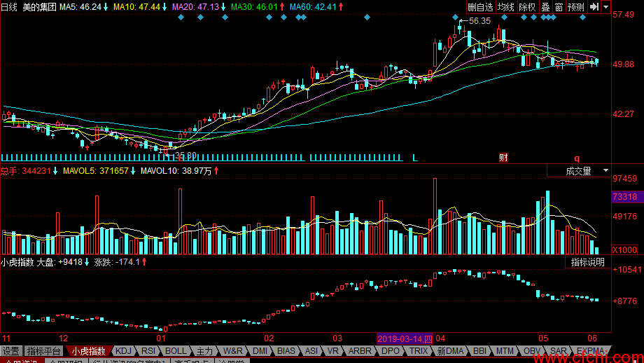Click the jump-to-end arrow icon
Screen dimensions: 644x363
coord(594,7)
